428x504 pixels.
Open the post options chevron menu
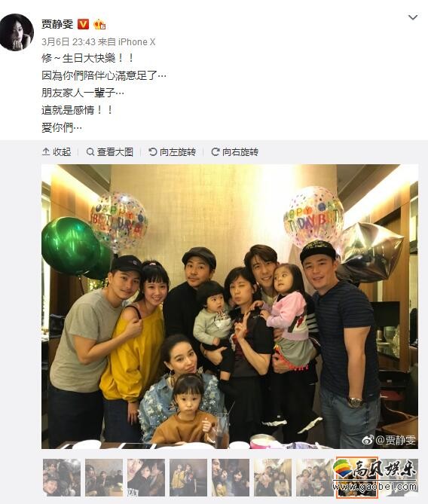(413, 17)
